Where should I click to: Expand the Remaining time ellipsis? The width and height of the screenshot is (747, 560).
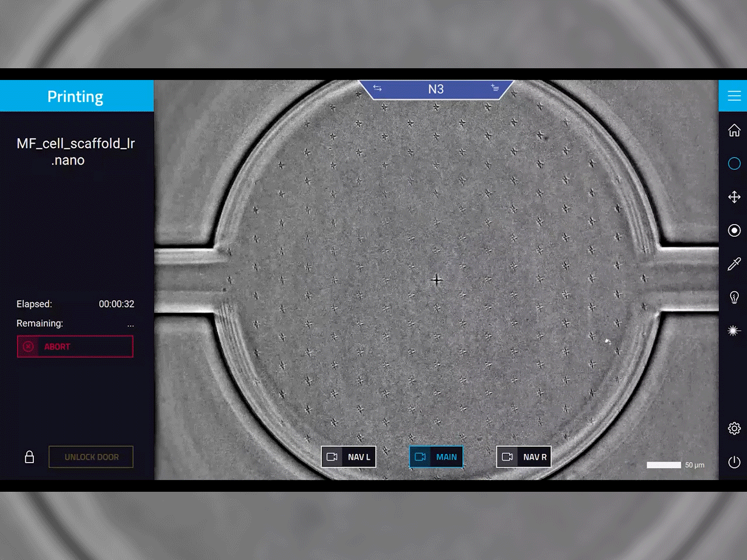click(x=130, y=325)
